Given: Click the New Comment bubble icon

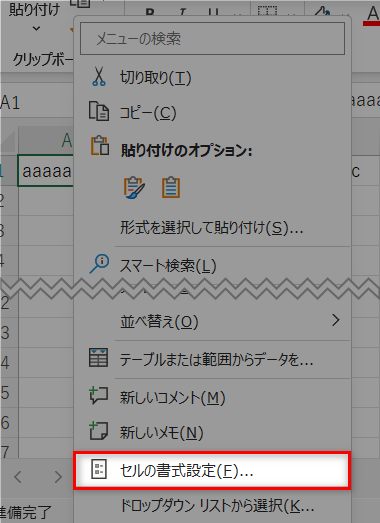Looking at the screenshot, I should pyautogui.click(x=98, y=395).
